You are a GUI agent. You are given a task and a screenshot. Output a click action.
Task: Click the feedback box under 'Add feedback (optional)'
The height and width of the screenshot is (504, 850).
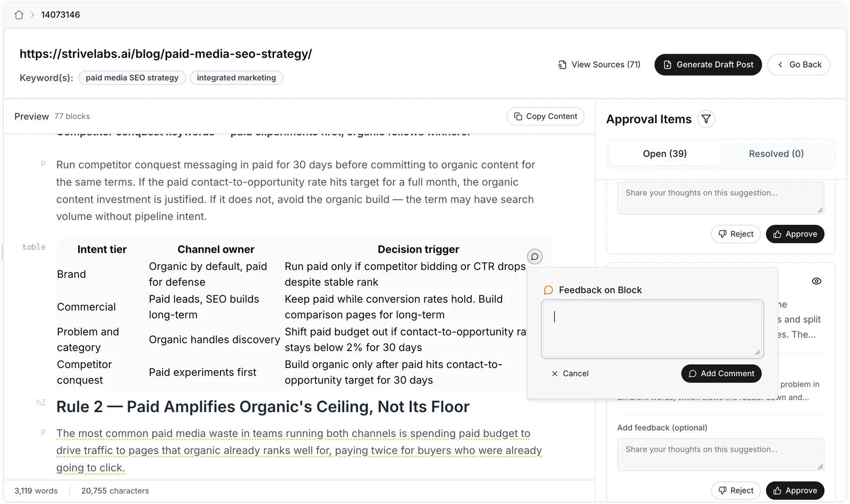pos(720,455)
